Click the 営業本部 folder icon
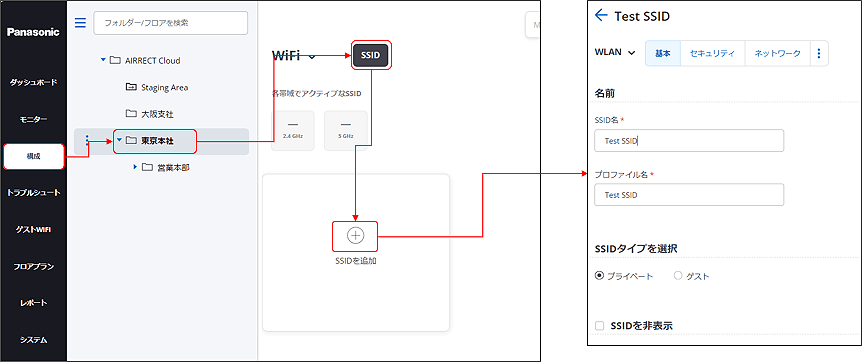Image resolution: width=862 pixels, height=362 pixels. point(147,167)
